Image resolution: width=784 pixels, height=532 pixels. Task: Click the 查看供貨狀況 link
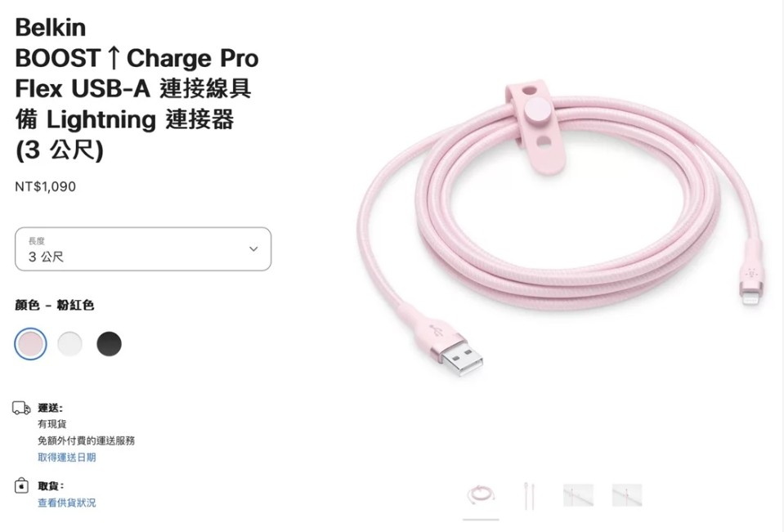[67, 503]
